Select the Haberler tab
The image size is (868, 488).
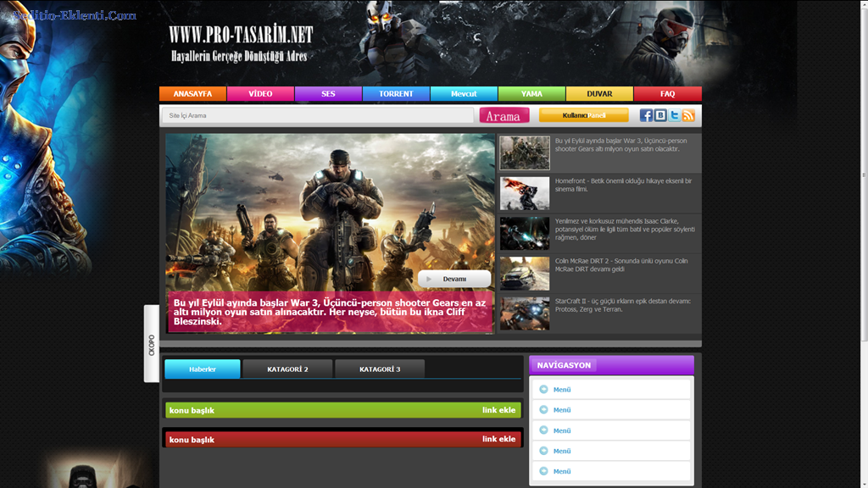click(x=203, y=369)
